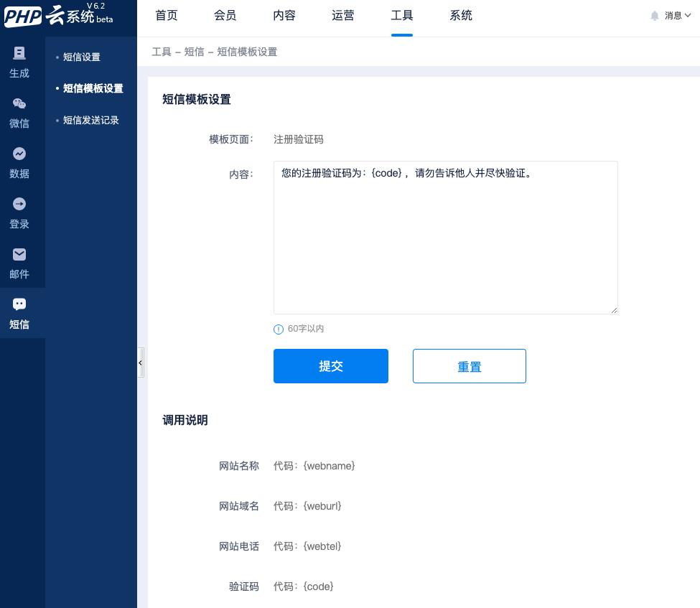Open the 微信 WeChat icon section
The height and width of the screenshot is (608, 700).
click(x=19, y=103)
